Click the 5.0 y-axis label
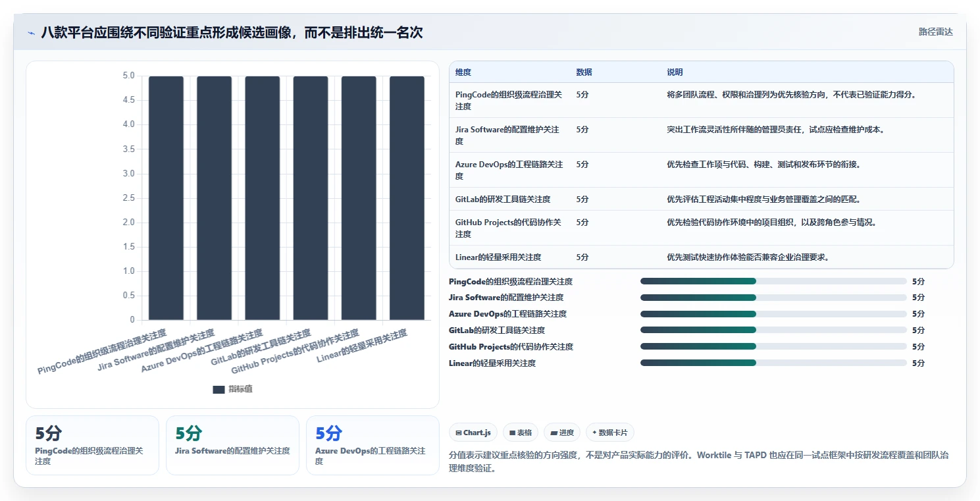 pyautogui.click(x=128, y=76)
